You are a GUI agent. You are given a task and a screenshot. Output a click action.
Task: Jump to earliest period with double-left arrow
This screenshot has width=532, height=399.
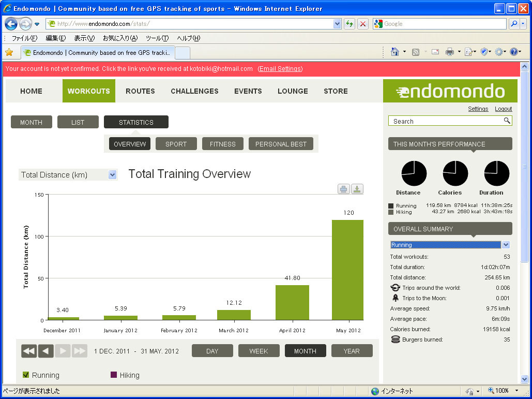(x=29, y=351)
